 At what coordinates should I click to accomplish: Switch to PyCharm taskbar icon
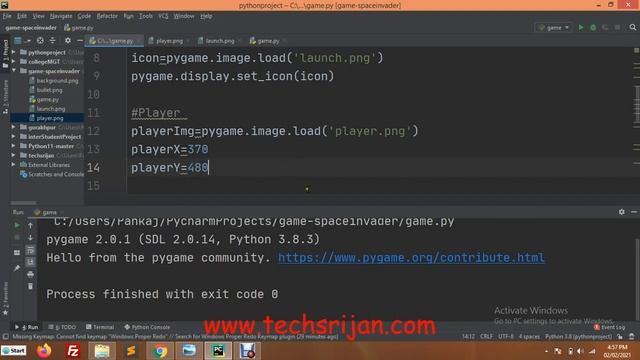tap(218, 351)
